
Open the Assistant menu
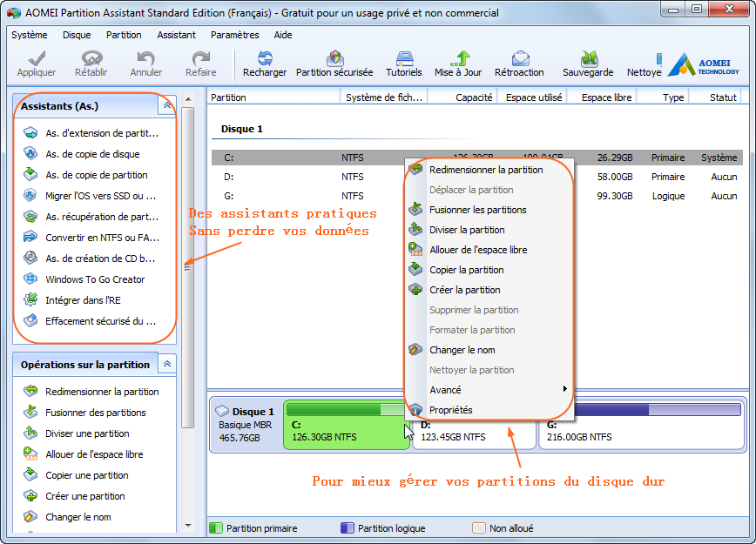click(x=177, y=35)
